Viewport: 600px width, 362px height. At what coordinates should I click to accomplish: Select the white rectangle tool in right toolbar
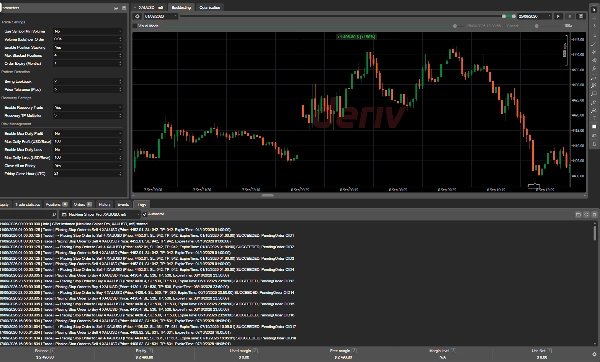594,127
